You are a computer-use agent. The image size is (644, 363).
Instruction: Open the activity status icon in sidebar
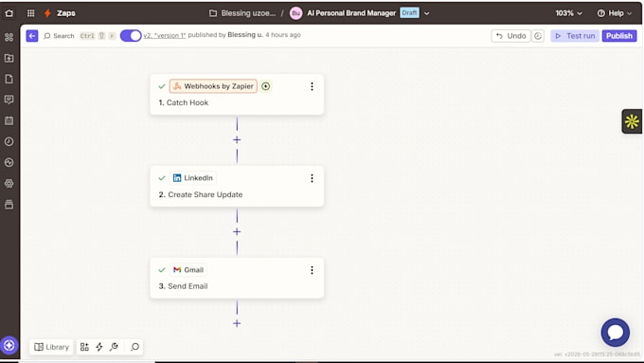(9, 162)
